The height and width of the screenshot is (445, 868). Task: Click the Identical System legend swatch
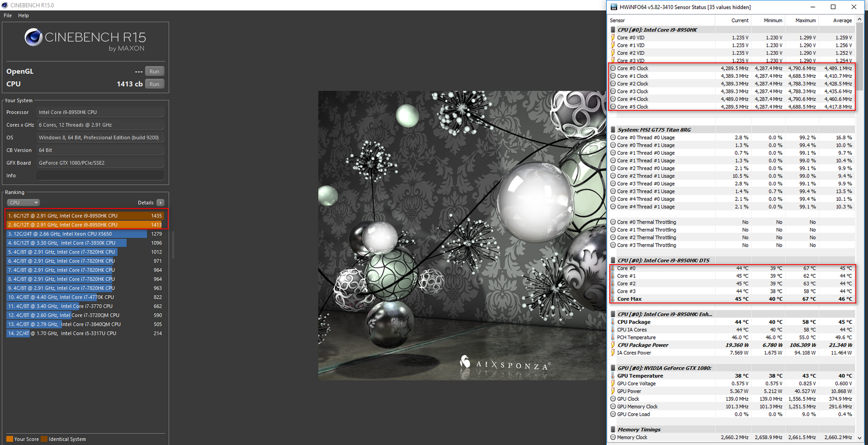(44, 439)
